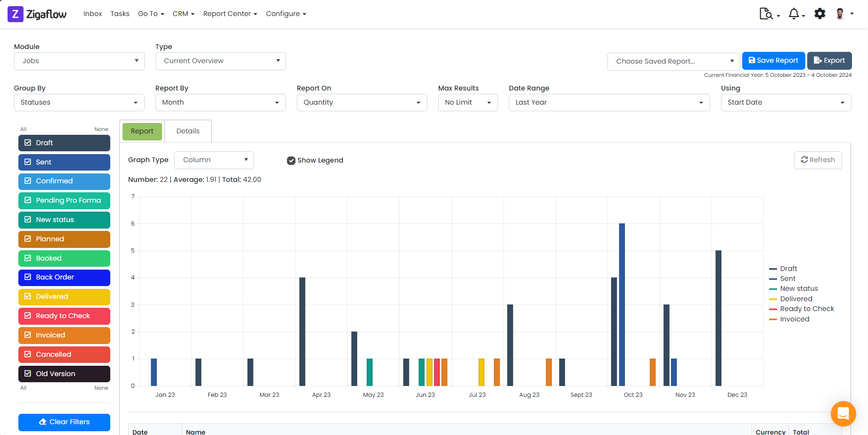Open the Report Center menu

230,14
